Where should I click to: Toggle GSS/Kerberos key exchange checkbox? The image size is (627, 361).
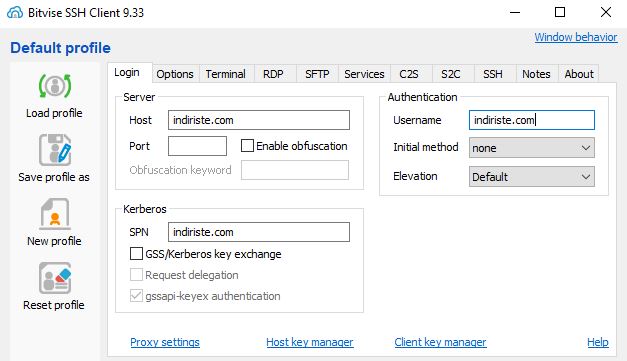[136, 253]
